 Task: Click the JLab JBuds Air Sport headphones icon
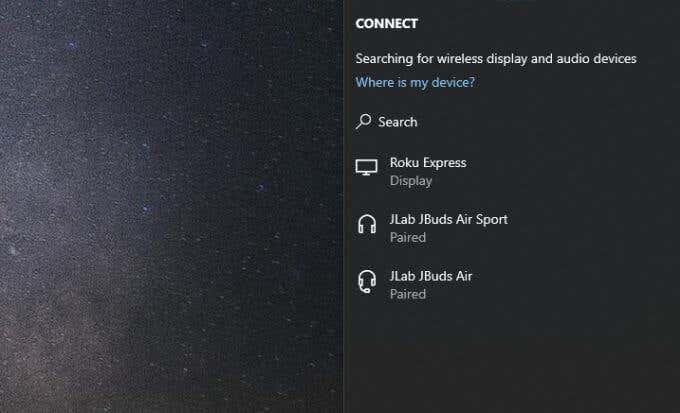pyautogui.click(x=367, y=224)
